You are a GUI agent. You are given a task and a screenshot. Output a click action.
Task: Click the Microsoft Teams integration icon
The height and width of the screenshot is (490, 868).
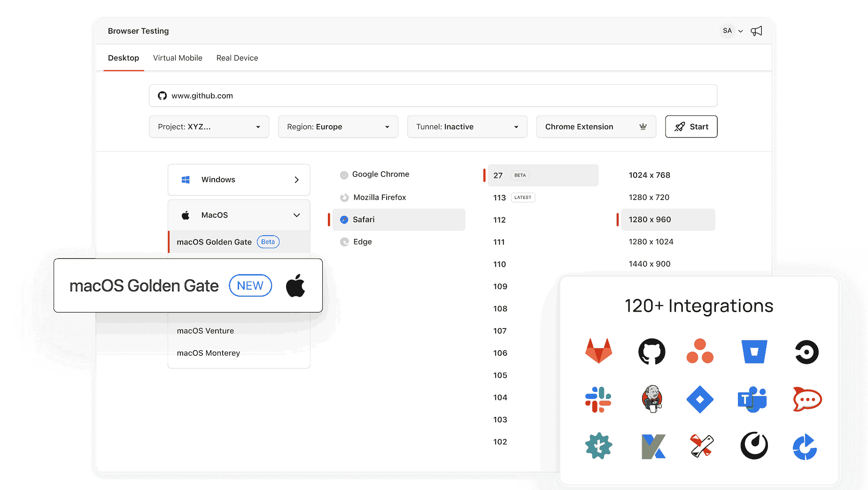(752, 399)
